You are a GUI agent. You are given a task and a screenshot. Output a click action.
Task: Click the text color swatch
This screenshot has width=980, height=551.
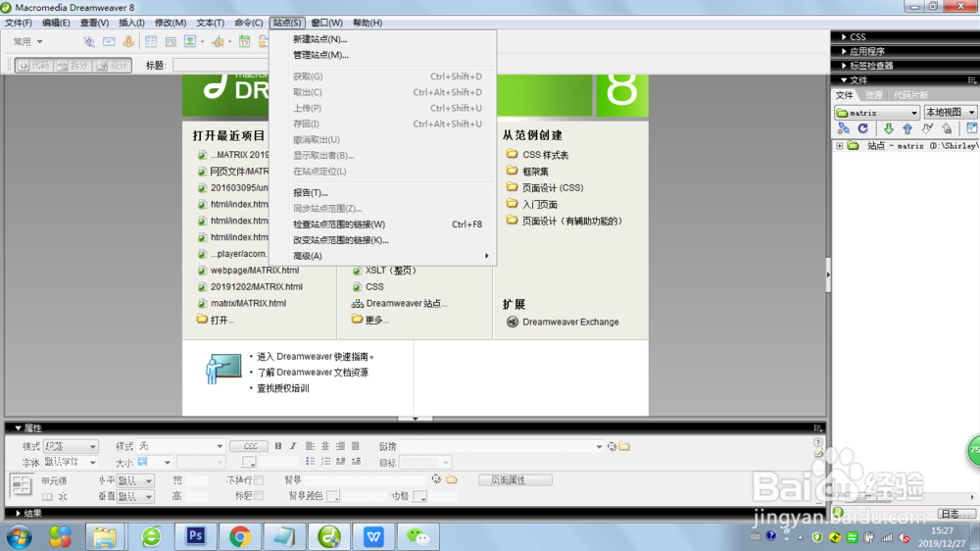[249, 462]
